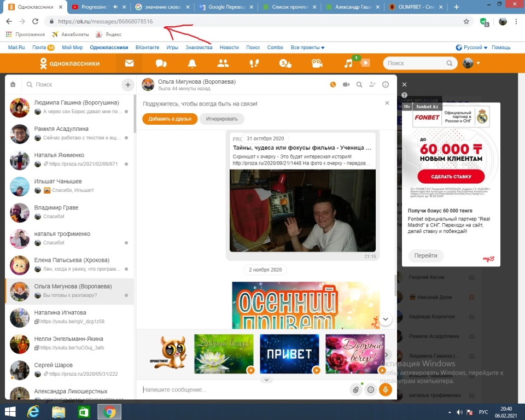This screenshot has width=525, height=420.
Task: Send the lemur Приветики sticker
Action: coord(168,354)
